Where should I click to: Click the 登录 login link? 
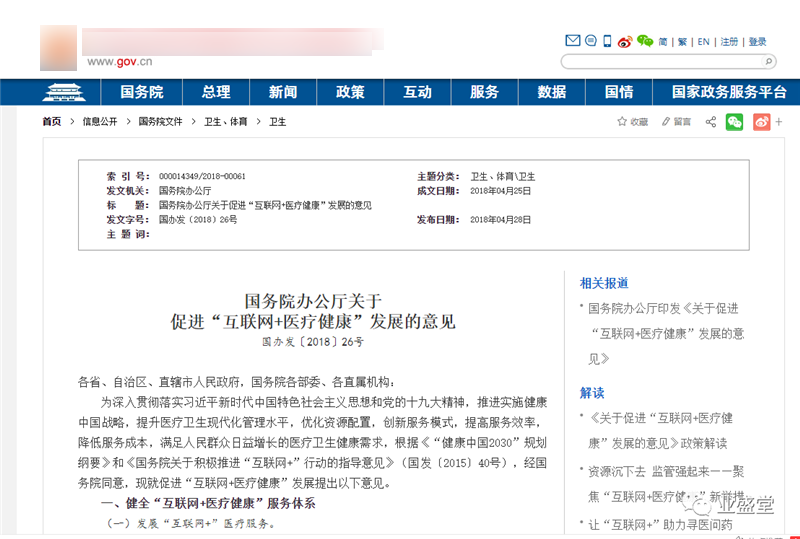[x=757, y=42]
